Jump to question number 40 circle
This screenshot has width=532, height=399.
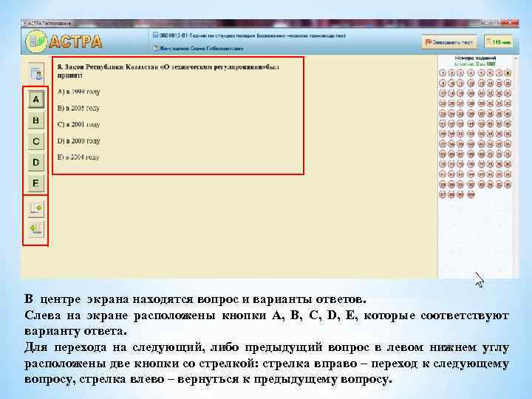coord(508,113)
